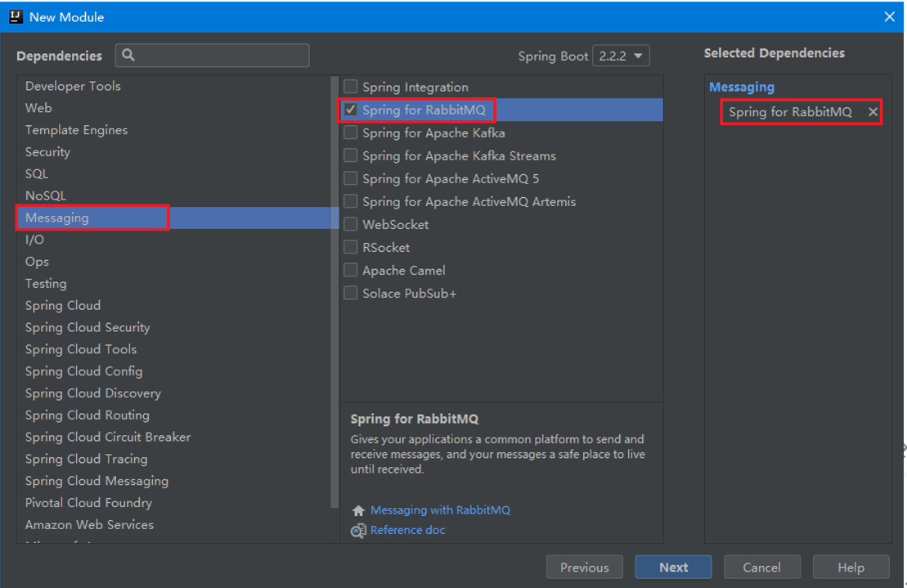907x588 pixels.
Task: Open the Messaging with RabbitMQ guide link
Action: (440, 510)
